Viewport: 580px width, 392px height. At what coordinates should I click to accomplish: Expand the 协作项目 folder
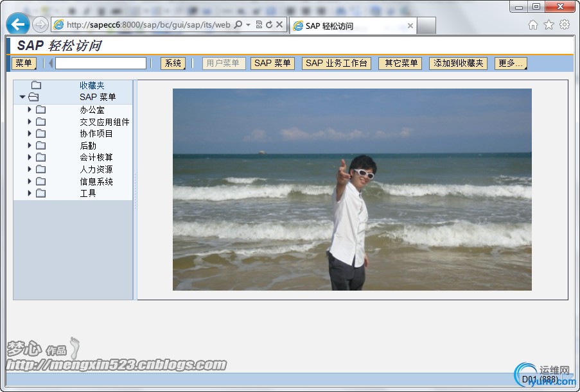30,133
